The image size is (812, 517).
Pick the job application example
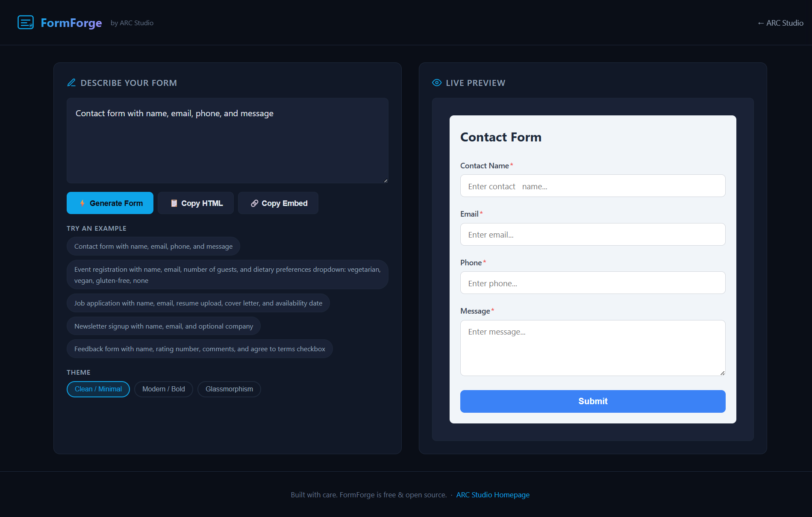point(198,303)
